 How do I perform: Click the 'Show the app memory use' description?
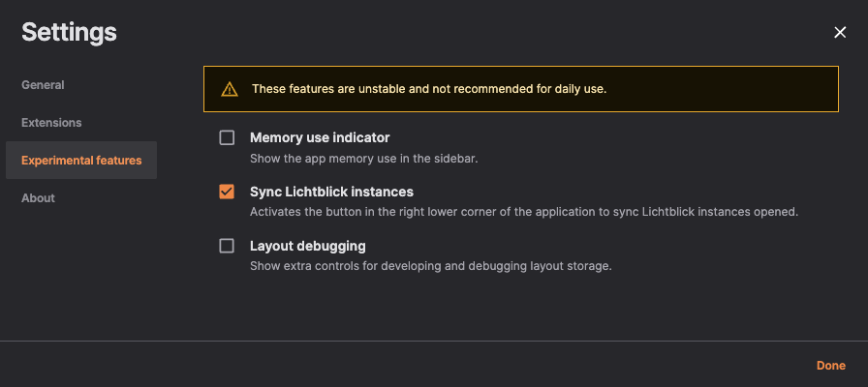tap(363, 159)
